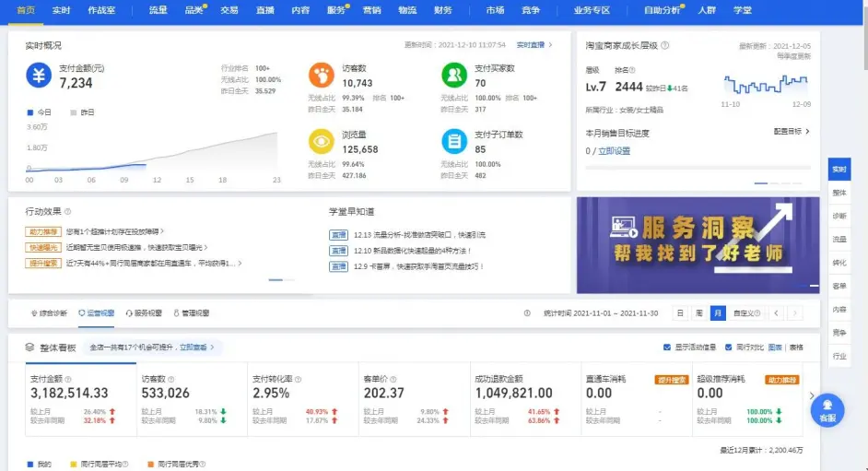Click help icon beside 533,026 访客数 title
Viewport: 868px width, 471px height.
171,379
